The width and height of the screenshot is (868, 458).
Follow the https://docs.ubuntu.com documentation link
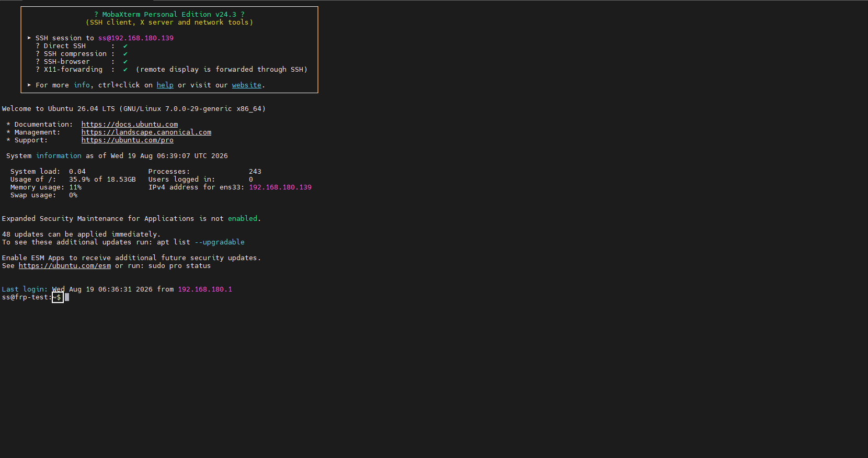pos(130,125)
